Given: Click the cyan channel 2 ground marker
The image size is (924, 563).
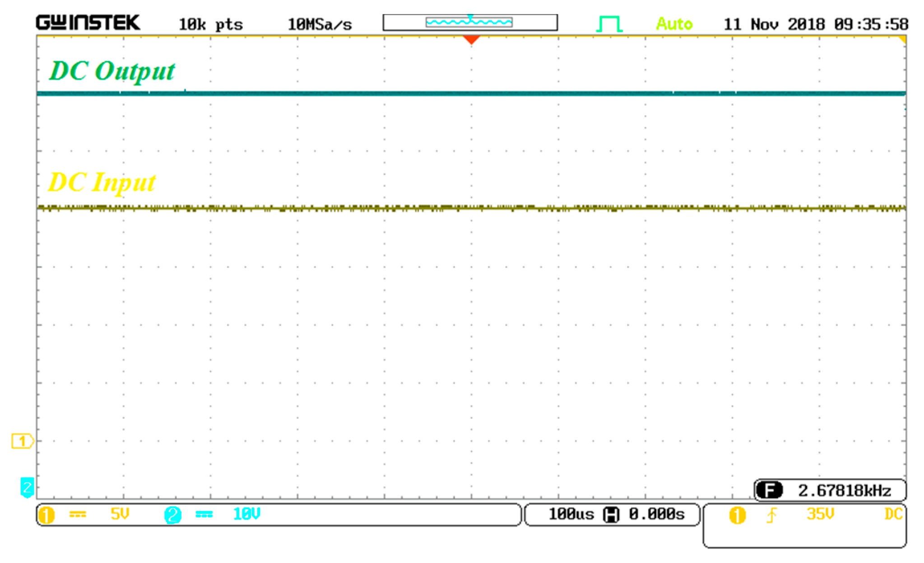Looking at the screenshot, I should click(27, 487).
